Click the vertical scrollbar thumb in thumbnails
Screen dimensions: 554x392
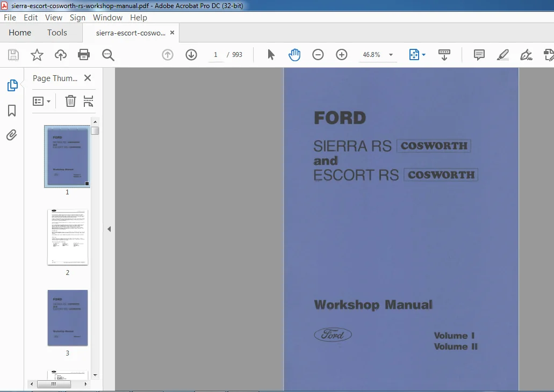point(95,130)
